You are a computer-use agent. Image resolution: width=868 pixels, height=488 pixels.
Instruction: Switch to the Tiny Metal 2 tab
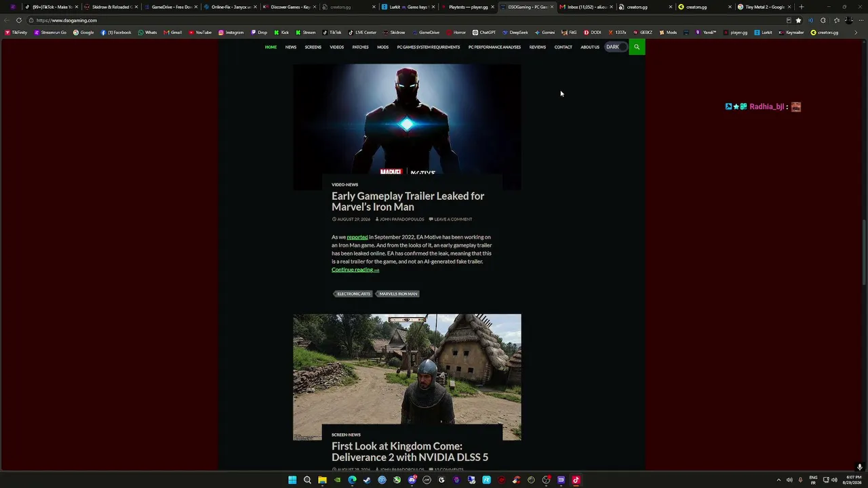pos(765,7)
